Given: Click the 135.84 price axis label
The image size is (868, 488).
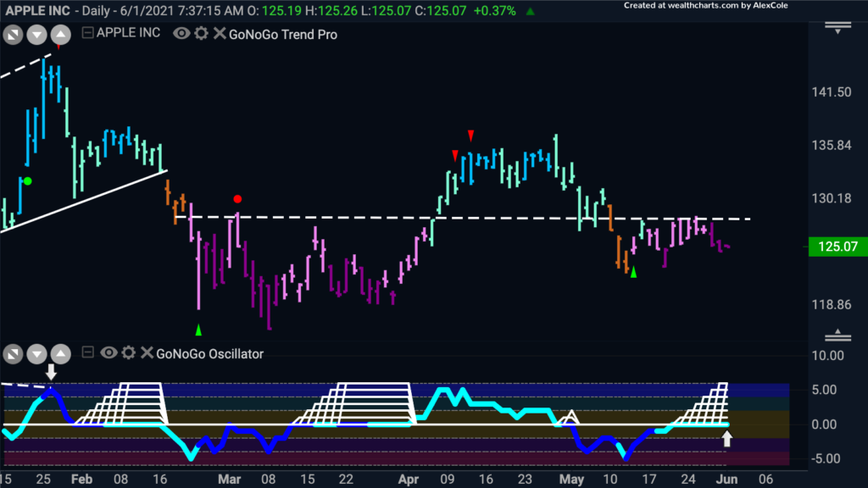Looking at the screenshot, I should (832, 146).
